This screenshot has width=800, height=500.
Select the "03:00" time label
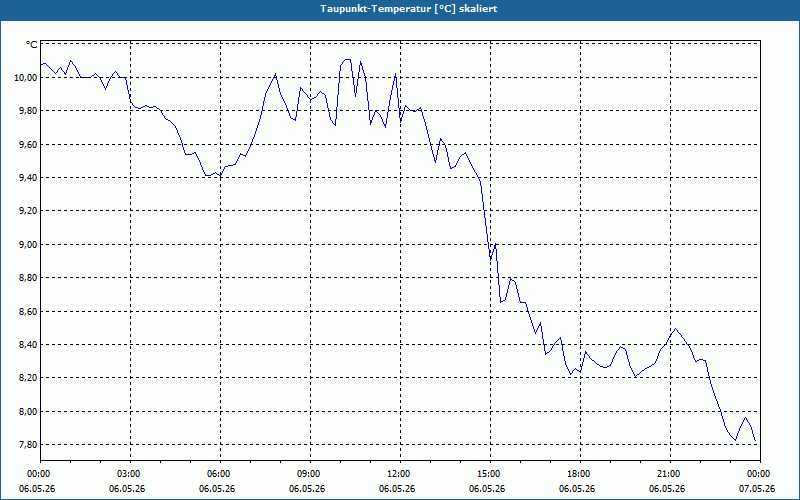click(130, 474)
